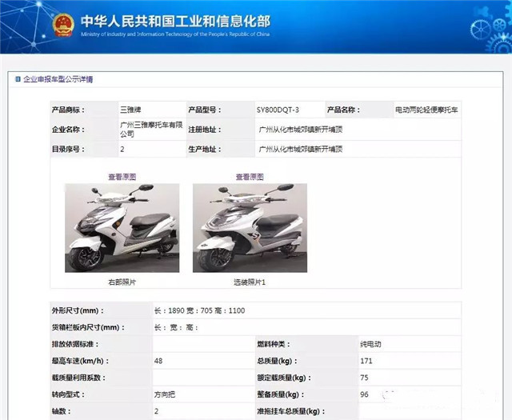Click the 产品名称 label
Image resolution: width=512 pixels, height=420 pixels.
343,110
